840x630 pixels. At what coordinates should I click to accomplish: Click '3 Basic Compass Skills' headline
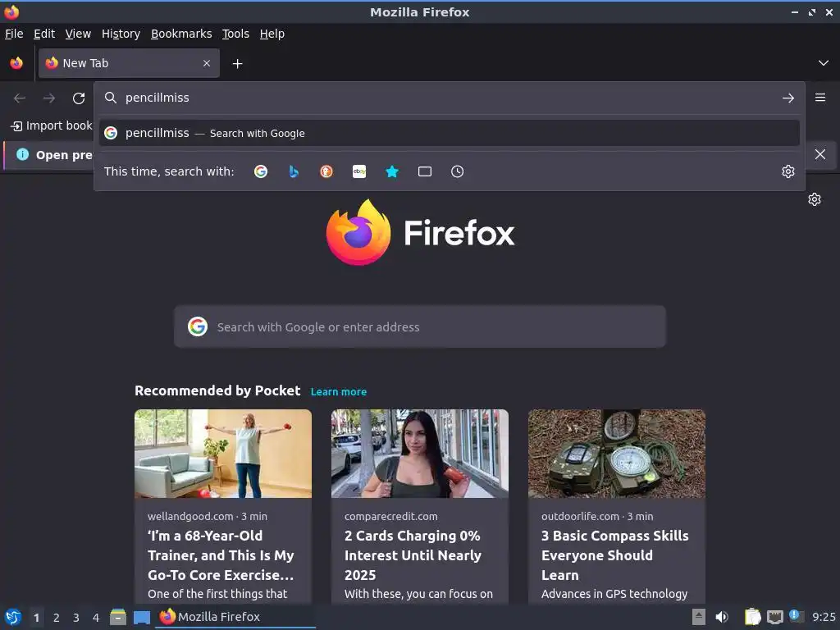click(x=615, y=555)
